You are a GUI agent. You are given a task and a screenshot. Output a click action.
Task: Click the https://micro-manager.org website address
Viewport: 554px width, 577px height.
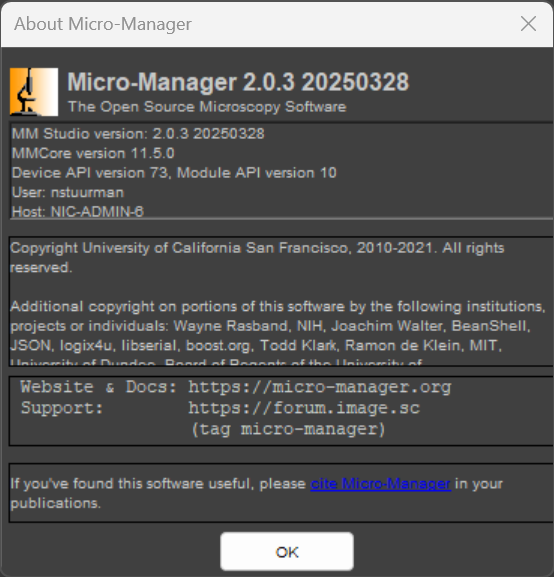click(x=320, y=387)
